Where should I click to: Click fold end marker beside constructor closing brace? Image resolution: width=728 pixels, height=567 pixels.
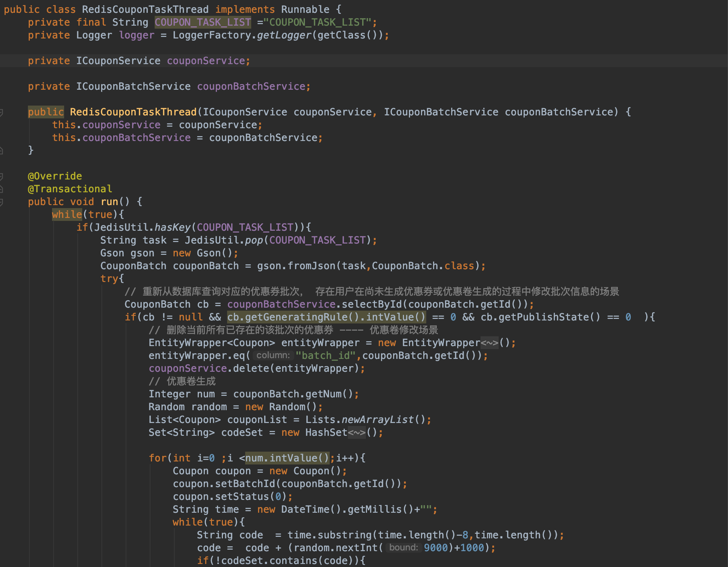click(x=2, y=151)
